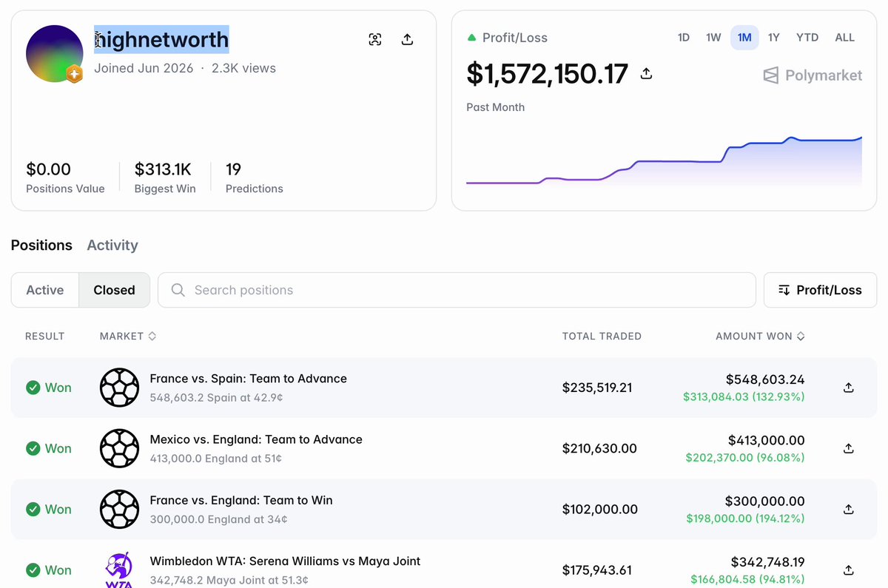Click the highnetworth username
Screen dimensions: 888x588
tap(161, 39)
